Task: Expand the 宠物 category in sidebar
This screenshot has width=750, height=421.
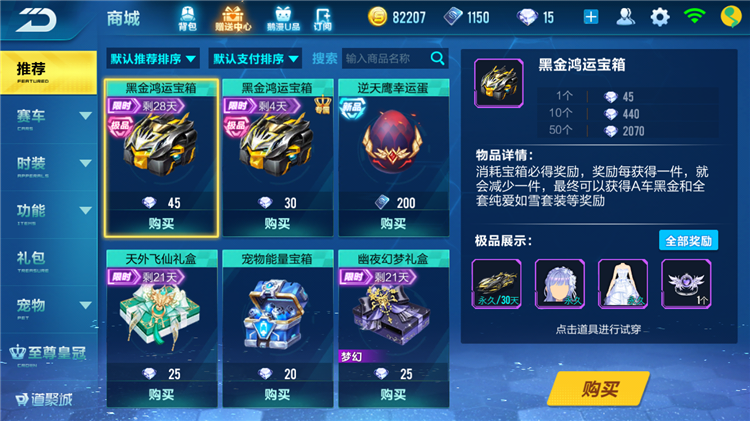Action: click(48, 309)
